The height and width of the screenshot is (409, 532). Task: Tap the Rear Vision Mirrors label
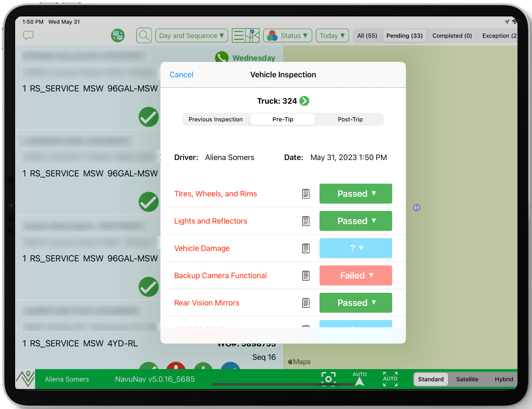tap(207, 303)
